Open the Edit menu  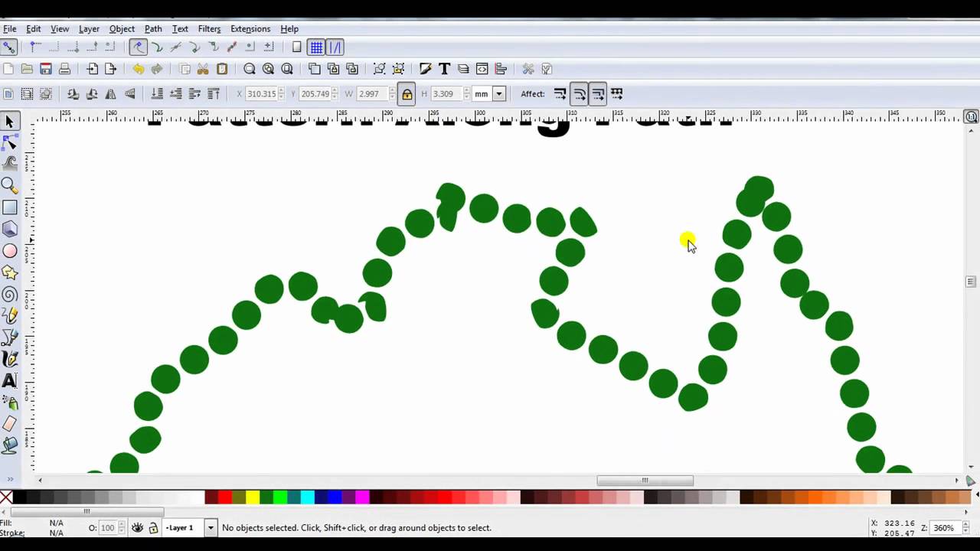(x=34, y=29)
